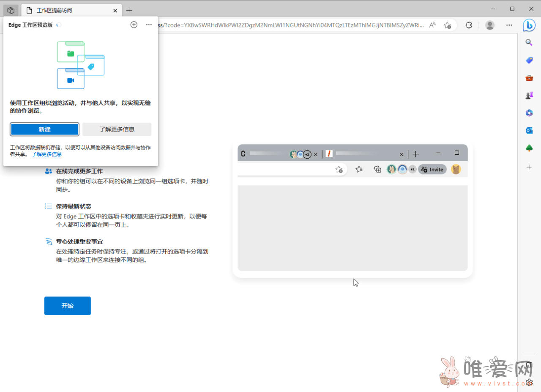Close the 工作区提前访问 tab
Screen dimensions: 541x392
pos(115,11)
